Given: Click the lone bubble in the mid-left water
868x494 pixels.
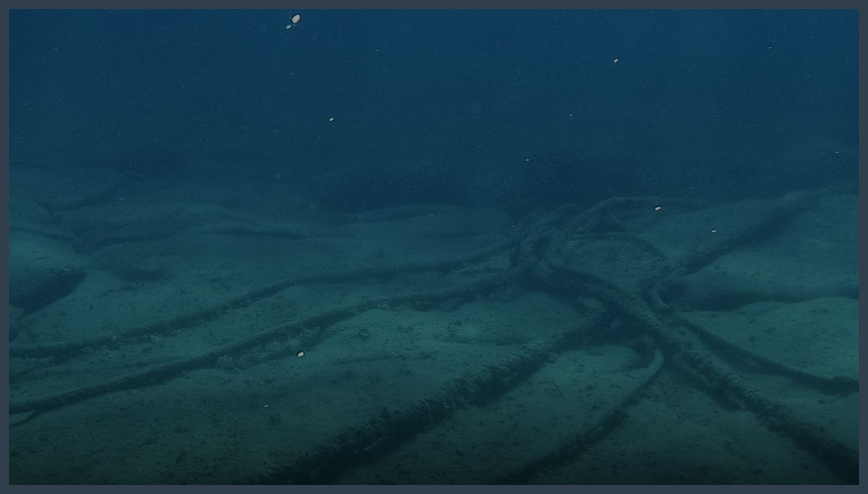Looking at the screenshot, I should (x=331, y=119).
